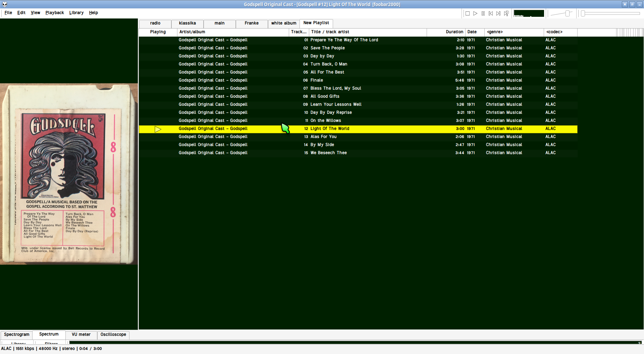Click the now-playing arrow icon on row 12

click(158, 129)
